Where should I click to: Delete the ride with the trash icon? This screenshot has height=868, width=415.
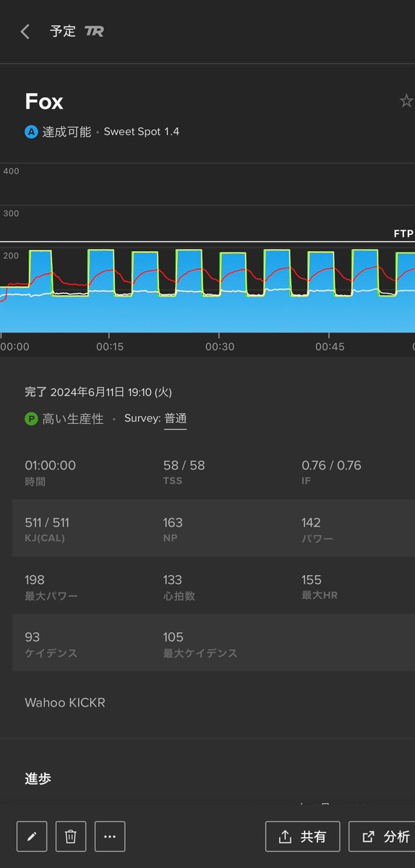click(70, 836)
